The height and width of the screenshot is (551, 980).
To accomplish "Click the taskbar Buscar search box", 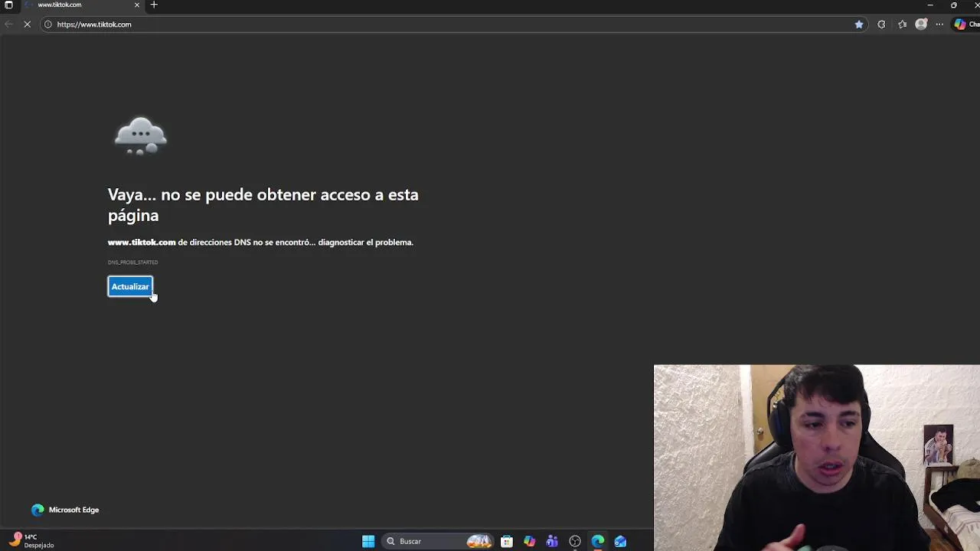I will click(x=437, y=541).
